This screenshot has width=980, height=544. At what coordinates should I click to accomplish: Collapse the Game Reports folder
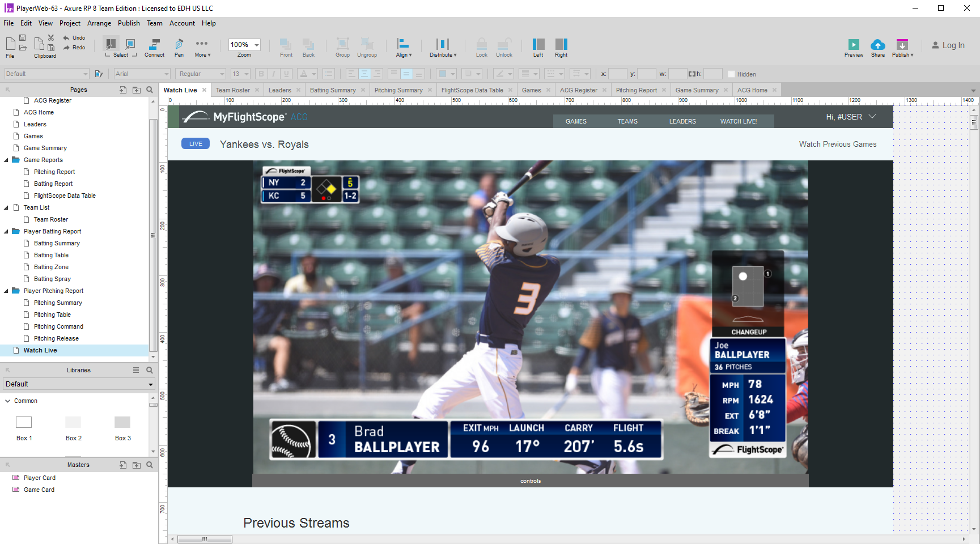(6, 160)
